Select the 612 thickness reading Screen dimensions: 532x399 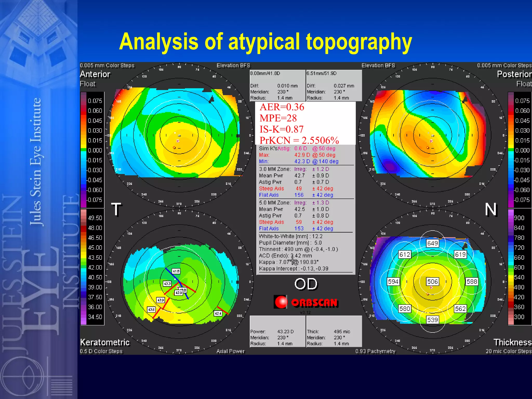[x=405, y=254]
